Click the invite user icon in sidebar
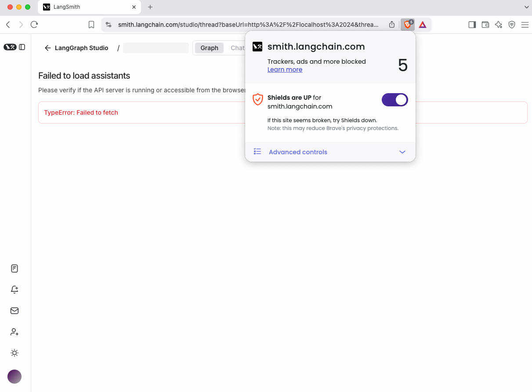 click(14, 332)
